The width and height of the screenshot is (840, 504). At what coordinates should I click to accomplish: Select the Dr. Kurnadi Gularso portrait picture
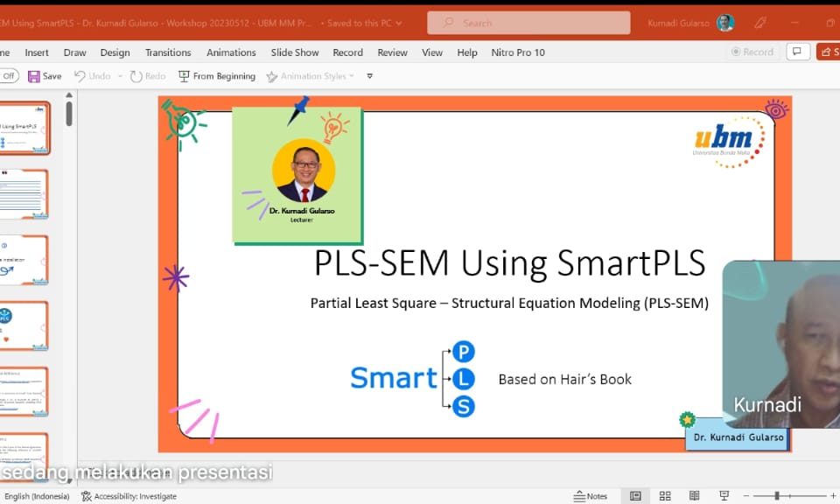click(304, 170)
